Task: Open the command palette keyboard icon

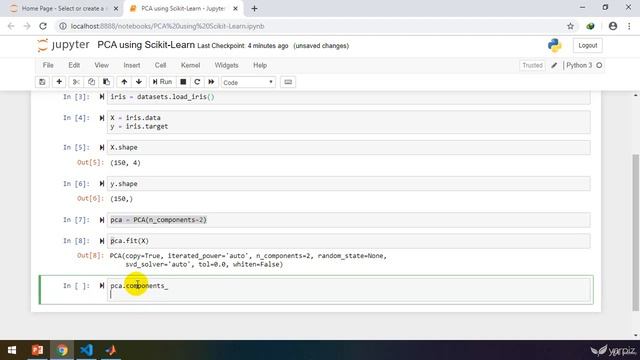Action: [288, 82]
